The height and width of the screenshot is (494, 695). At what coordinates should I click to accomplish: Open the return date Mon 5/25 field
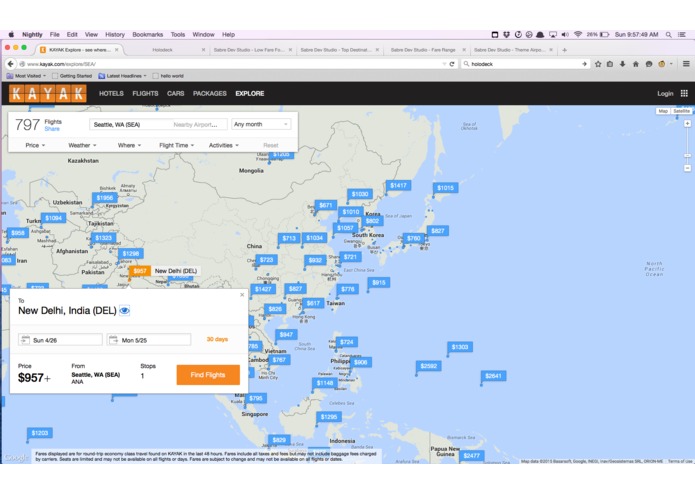pos(149,340)
